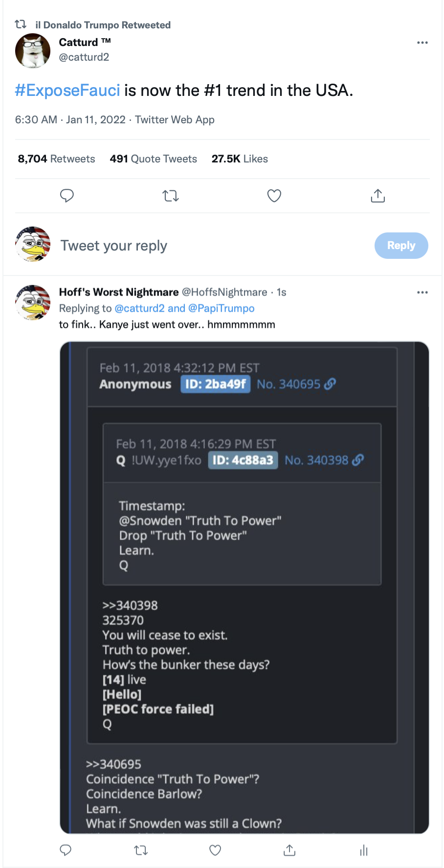Like the main Catturd tweet
The width and height of the screenshot is (444, 868).
tap(274, 196)
